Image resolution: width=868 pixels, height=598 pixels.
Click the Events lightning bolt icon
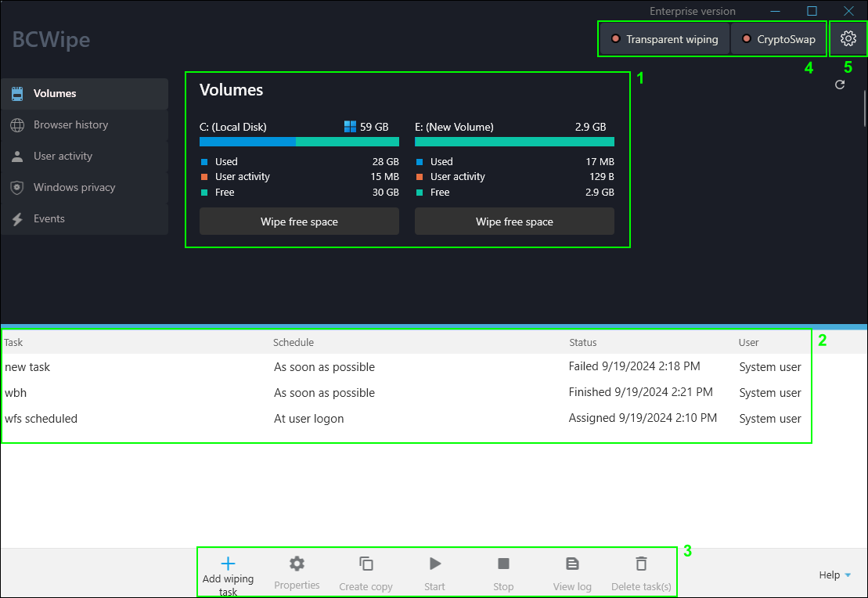point(17,219)
